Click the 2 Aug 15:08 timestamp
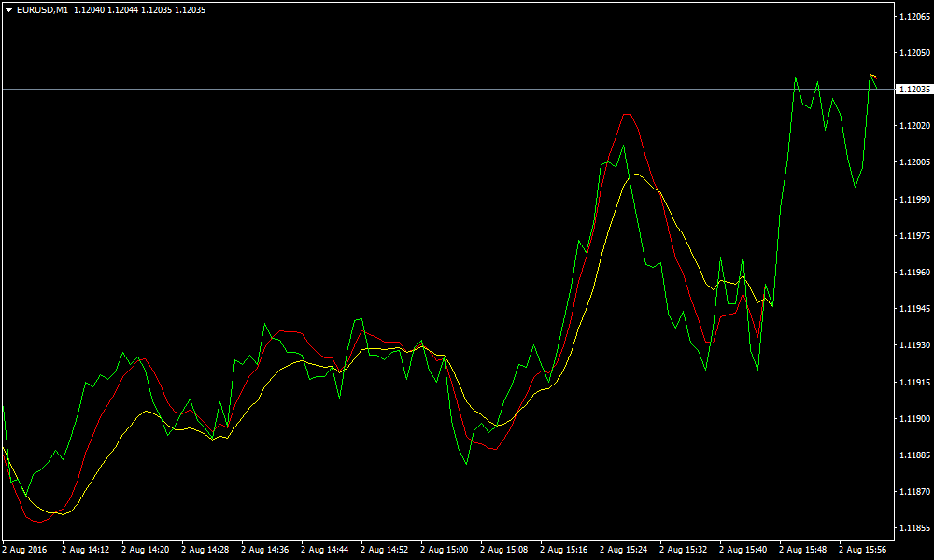The width and height of the screenshot is (934, 560). [x=504, y=549]
